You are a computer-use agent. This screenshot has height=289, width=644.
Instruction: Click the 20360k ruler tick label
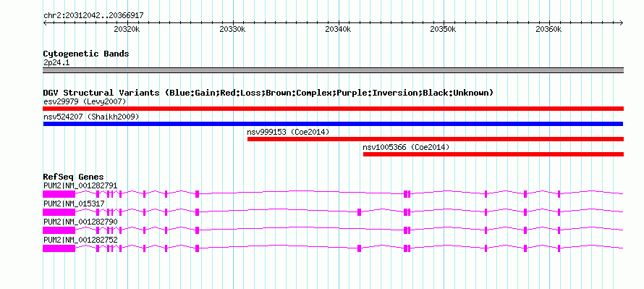549,30
